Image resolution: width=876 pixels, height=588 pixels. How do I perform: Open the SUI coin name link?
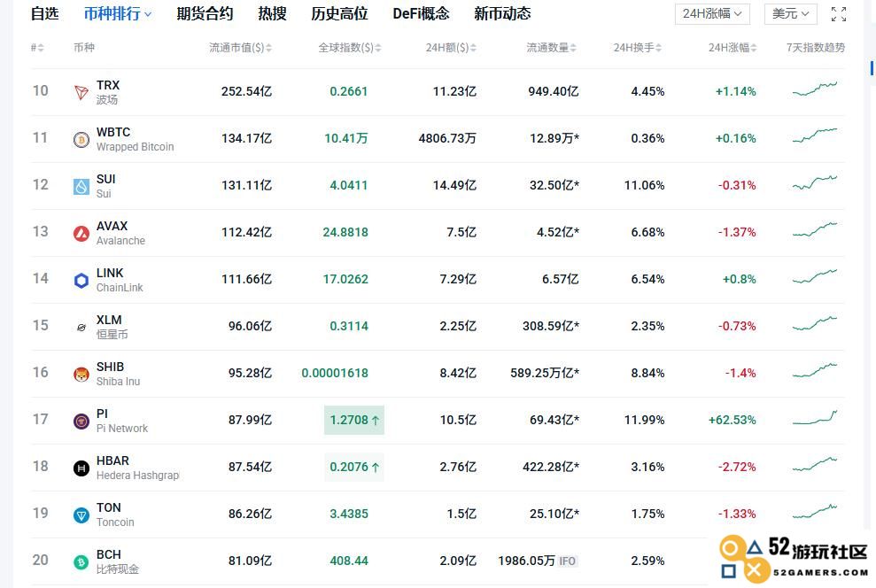105,186
